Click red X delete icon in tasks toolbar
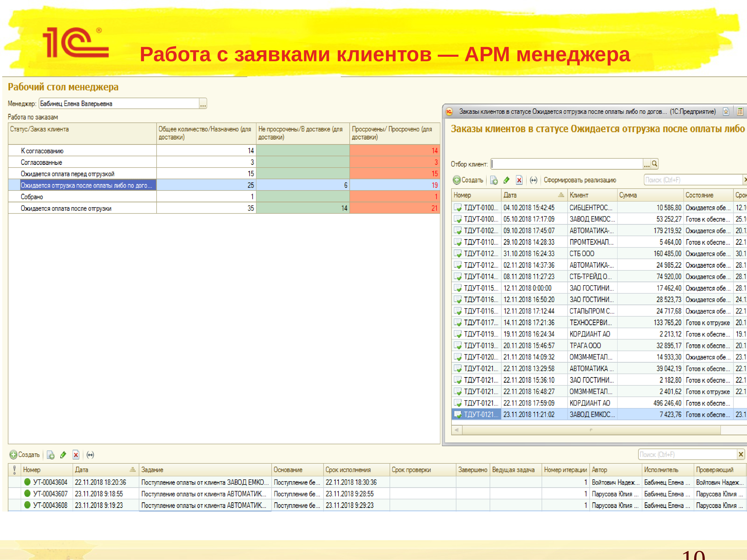 pyautogui.click(x=76, y=455)
